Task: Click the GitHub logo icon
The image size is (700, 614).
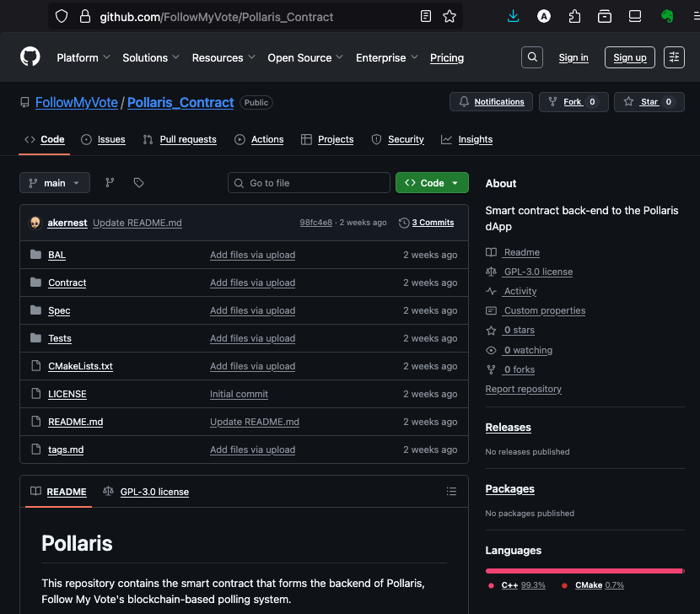Action: coord(30,57)
